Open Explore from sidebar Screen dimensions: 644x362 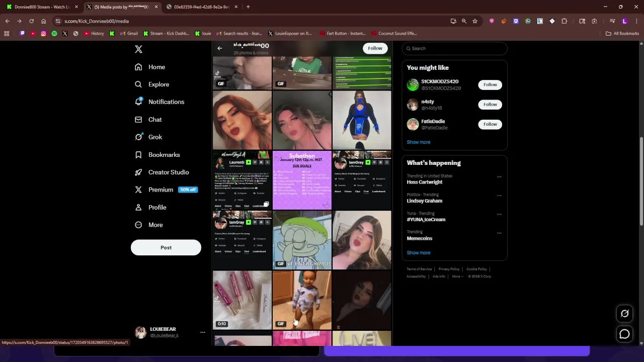(x=152, y=84)
